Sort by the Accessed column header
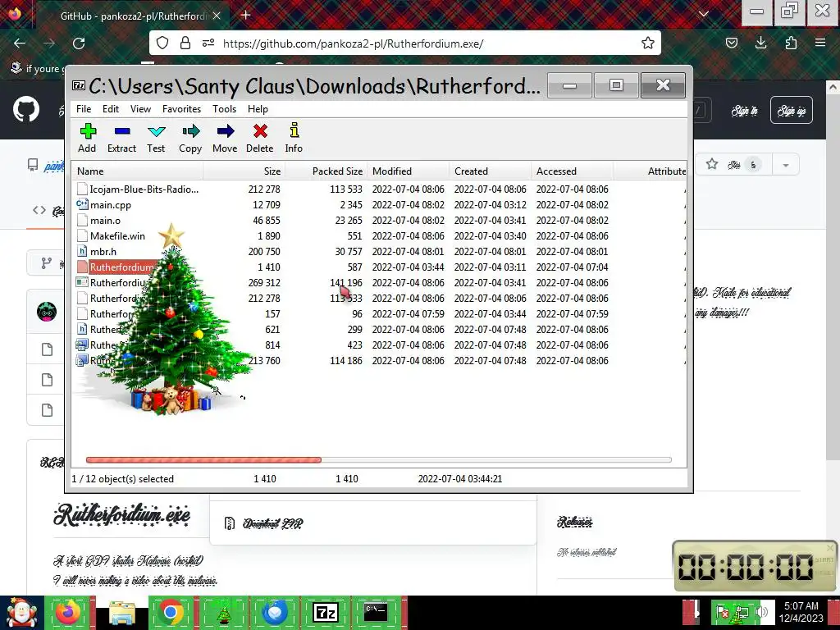The height and width of the screenshot is (630, 840). coord(572,171)
